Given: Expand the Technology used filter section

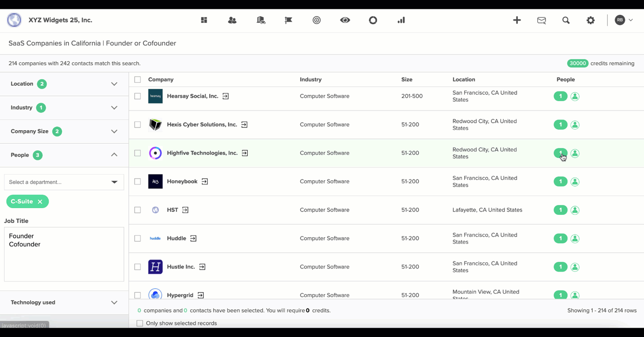Looking at the screenshot, I should pos(64,303).
